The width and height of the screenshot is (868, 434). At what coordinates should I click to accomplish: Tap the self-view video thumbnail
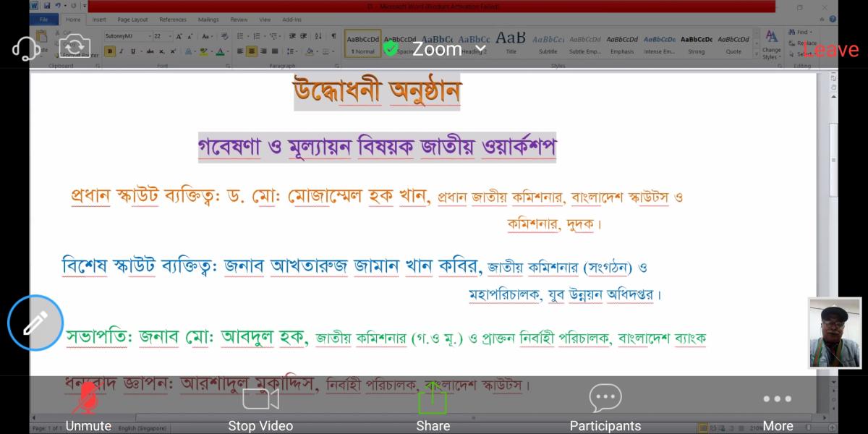click(835, 333)
